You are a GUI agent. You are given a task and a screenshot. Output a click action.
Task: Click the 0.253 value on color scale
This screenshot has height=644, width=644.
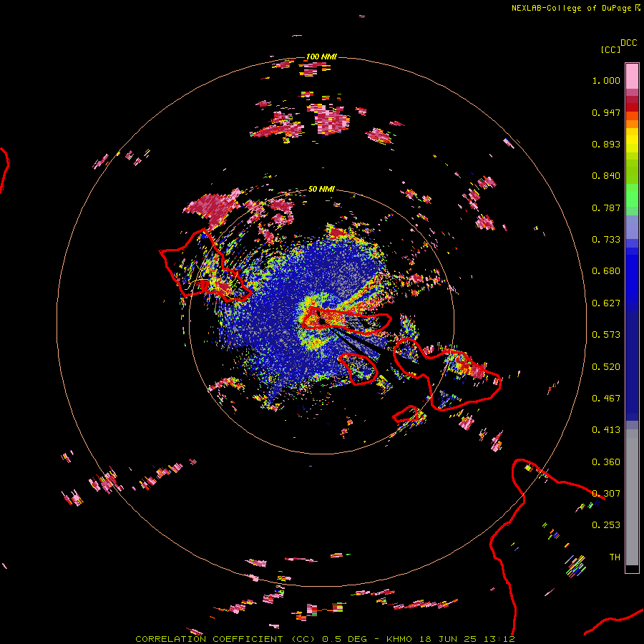(x=606, y=525)
